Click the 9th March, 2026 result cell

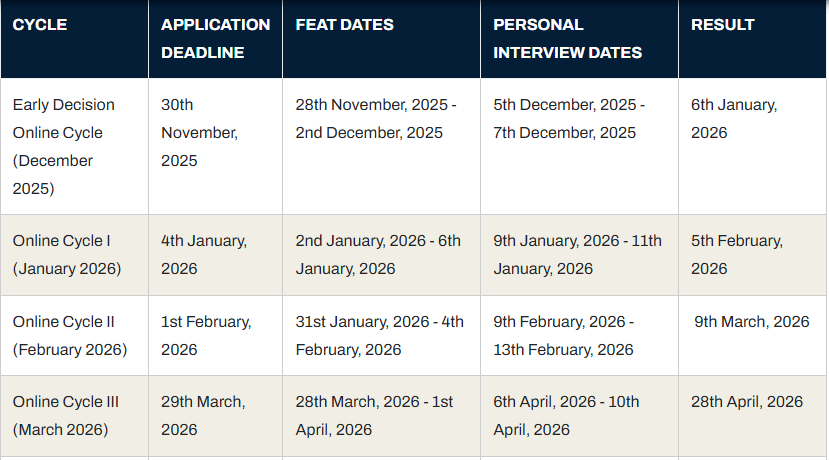pos(752,322)
